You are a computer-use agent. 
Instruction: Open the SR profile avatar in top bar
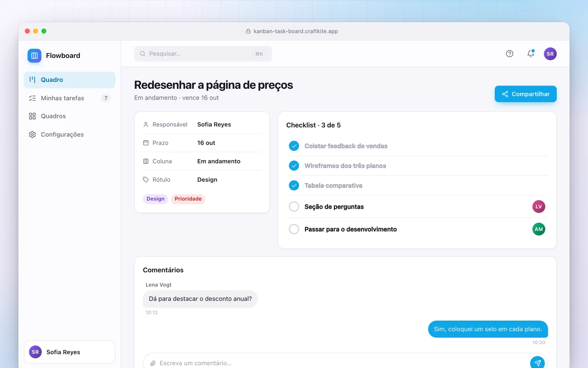pos(550,54)
